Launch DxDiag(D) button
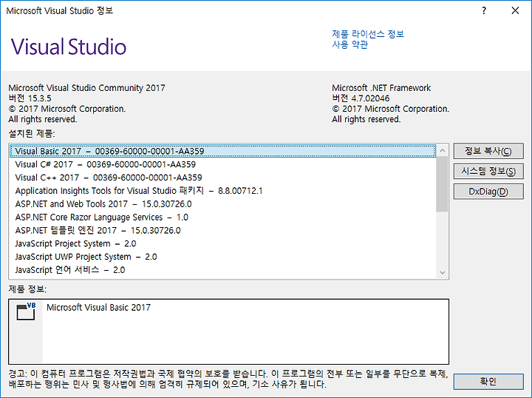The width and height of the screenshot is (532, 398). pos(488,192)
